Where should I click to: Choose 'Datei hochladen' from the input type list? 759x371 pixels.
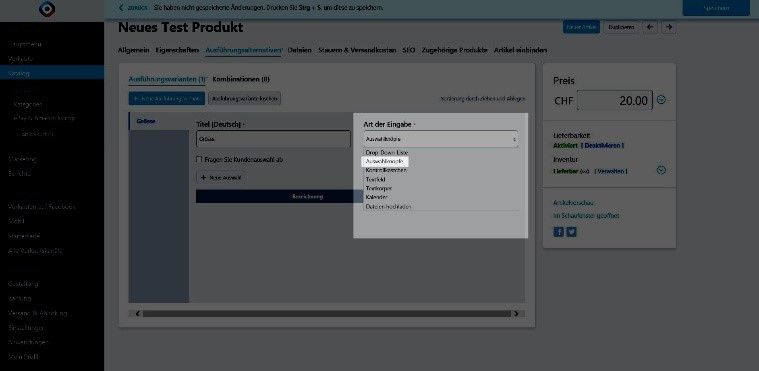coord(388,206)
